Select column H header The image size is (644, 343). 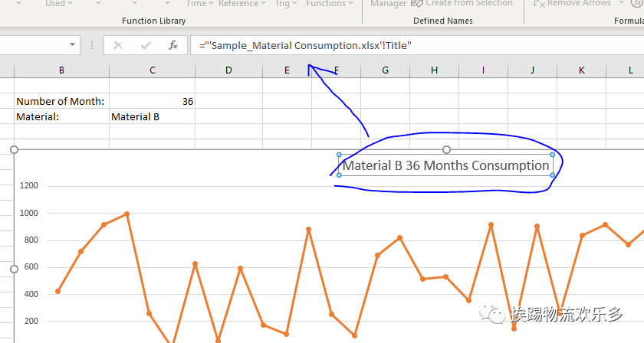click(x=434, y=70)
